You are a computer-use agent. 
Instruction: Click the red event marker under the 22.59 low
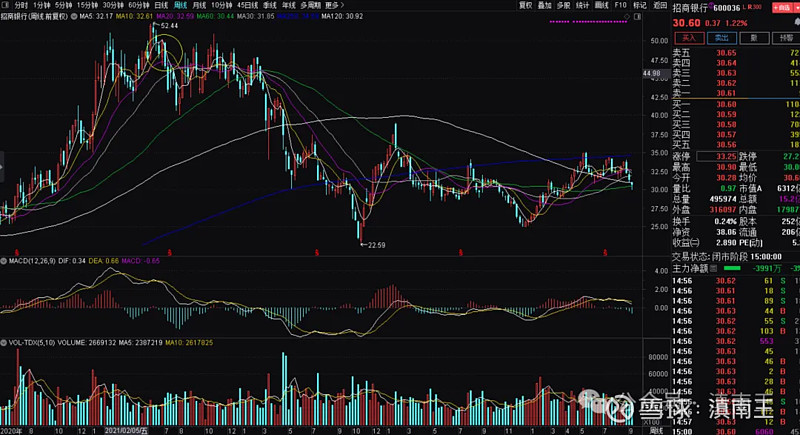(317, 252)
